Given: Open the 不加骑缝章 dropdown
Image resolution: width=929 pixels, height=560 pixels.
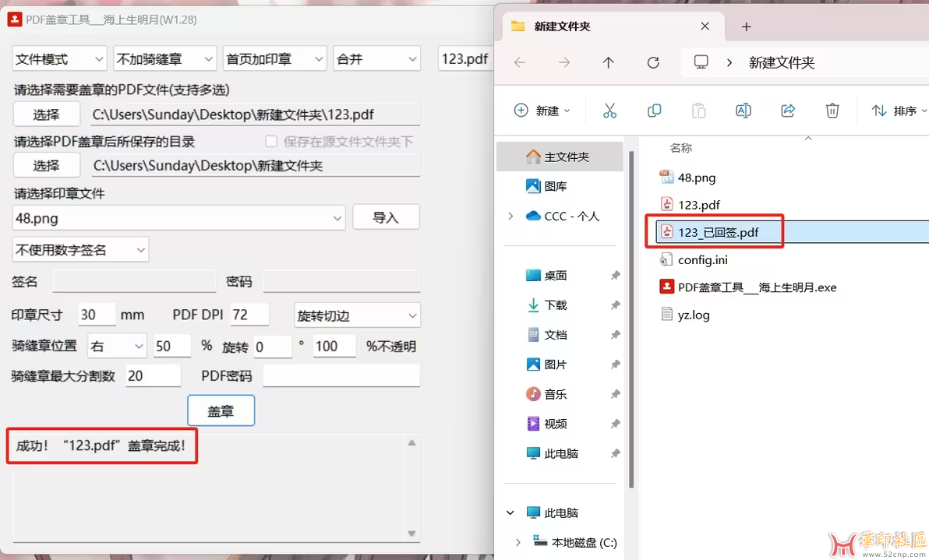Looking at the screenshot, I should pyautogui.click(x=164, y=58).
